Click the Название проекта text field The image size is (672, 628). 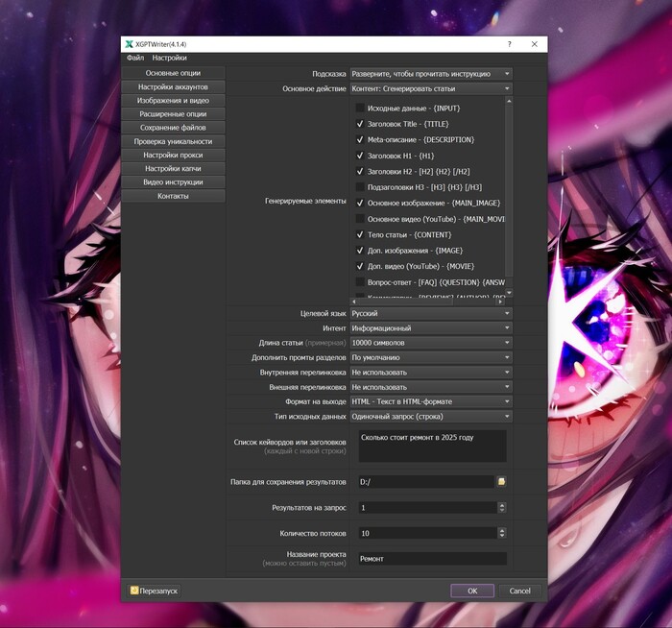[432, 558]
